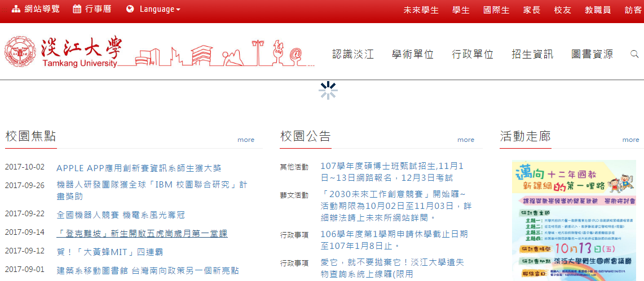Click the 其他活動 category label
Screen dimensions: 644x281
294,167
